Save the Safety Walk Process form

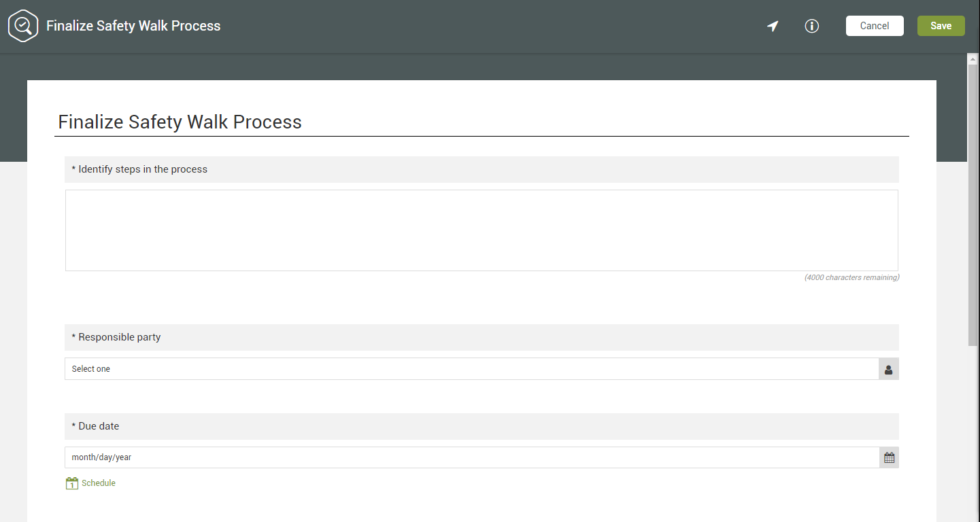(941, 26)
